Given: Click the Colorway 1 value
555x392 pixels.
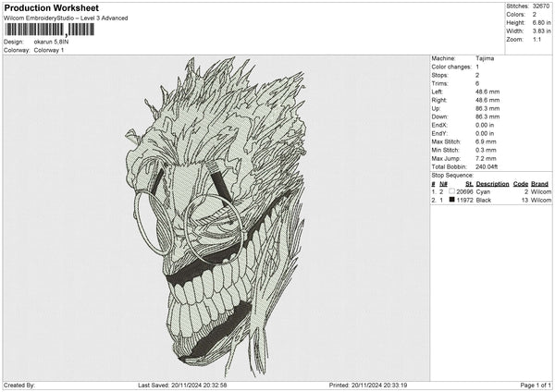Looking at the screenshot, I should [49, 50].
